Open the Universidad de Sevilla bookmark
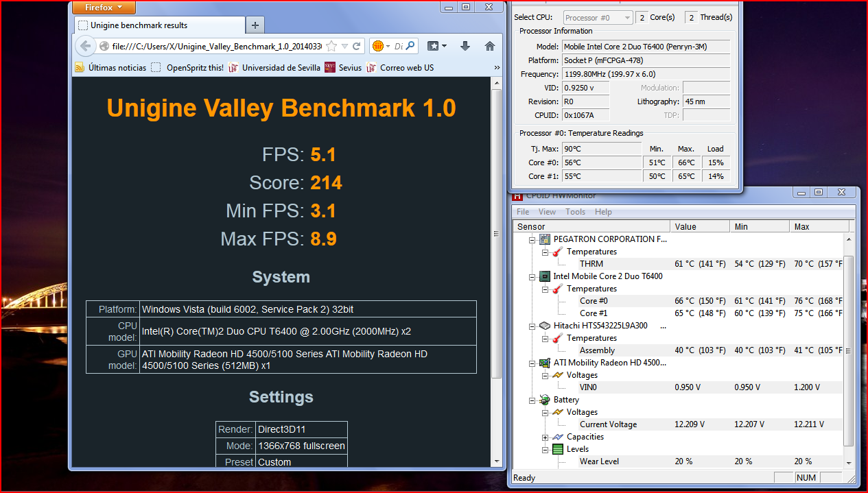 pyautogui.click(x=274, y=67)
